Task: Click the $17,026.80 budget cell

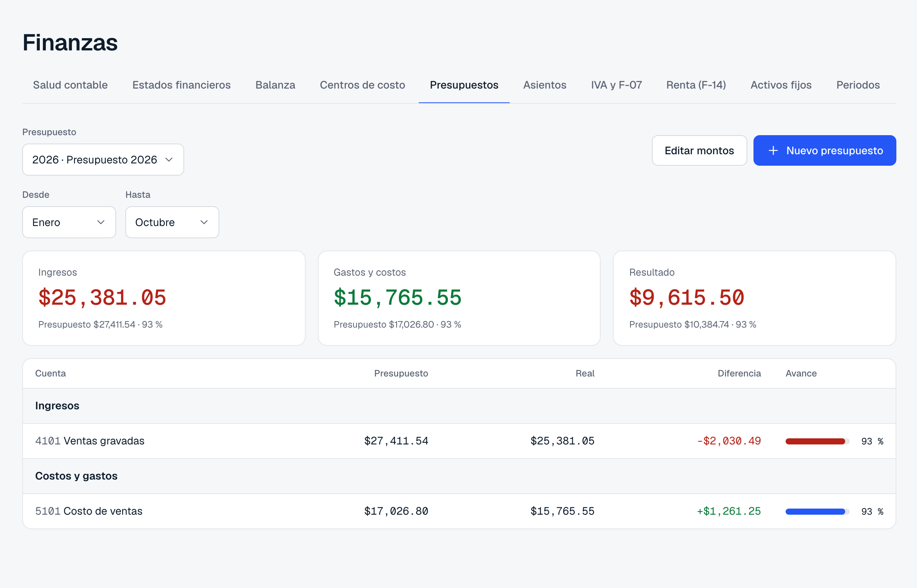Action: pos(396,511)
